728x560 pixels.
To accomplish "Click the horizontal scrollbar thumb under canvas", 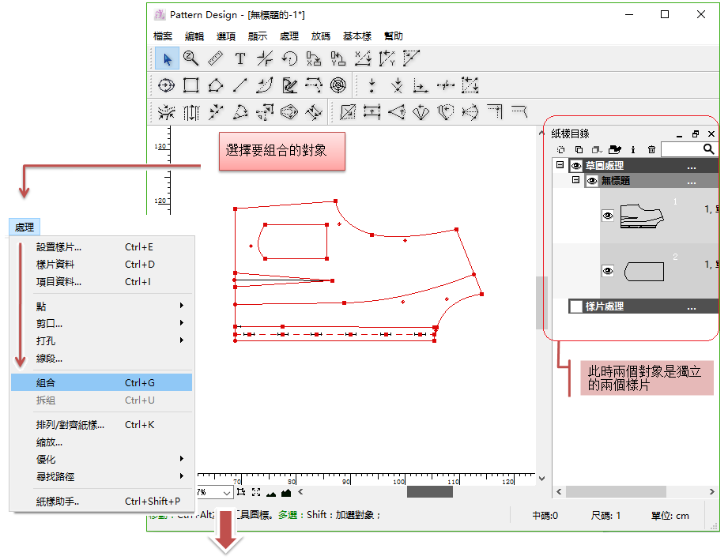I will pos(429,492).
